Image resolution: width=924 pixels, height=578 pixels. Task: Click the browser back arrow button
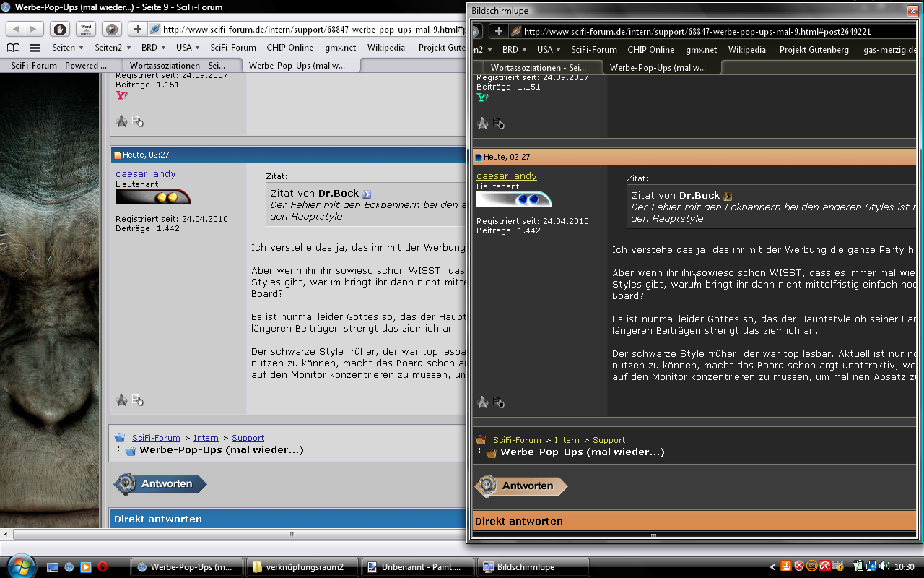click(x=16, y=29)
